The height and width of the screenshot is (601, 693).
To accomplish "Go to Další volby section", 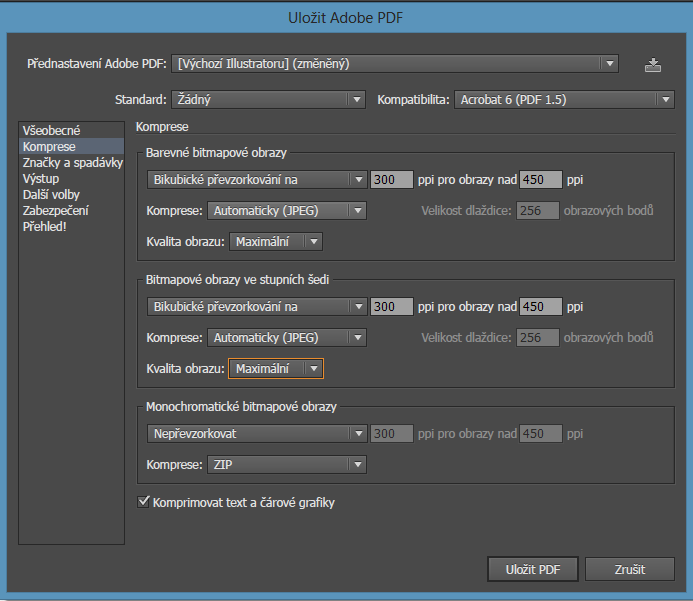I will tap(51, 195).
